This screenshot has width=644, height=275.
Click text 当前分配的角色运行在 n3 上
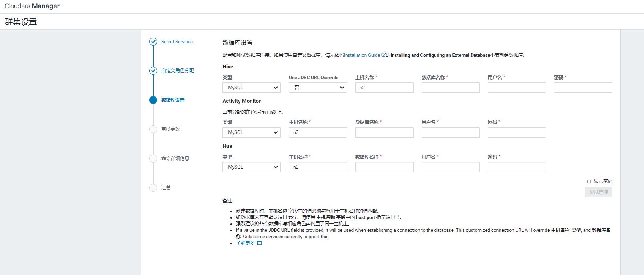click(x=253, y=112)
